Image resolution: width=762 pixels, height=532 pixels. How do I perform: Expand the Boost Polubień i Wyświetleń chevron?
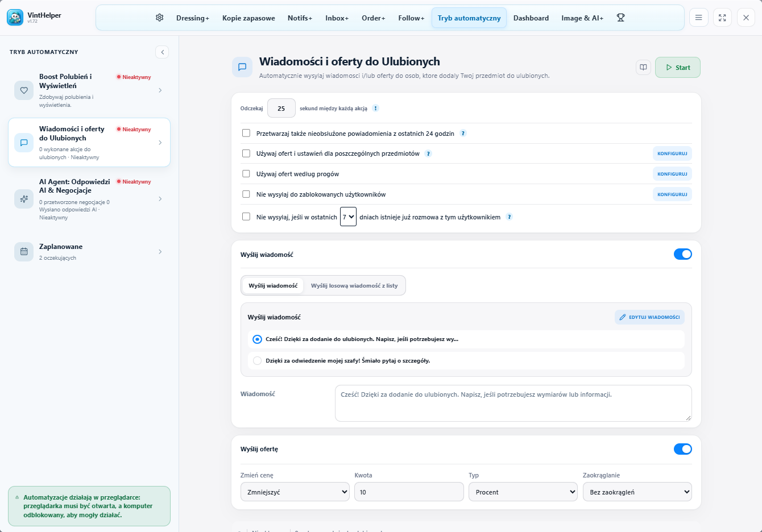click(x=160, y=90)
